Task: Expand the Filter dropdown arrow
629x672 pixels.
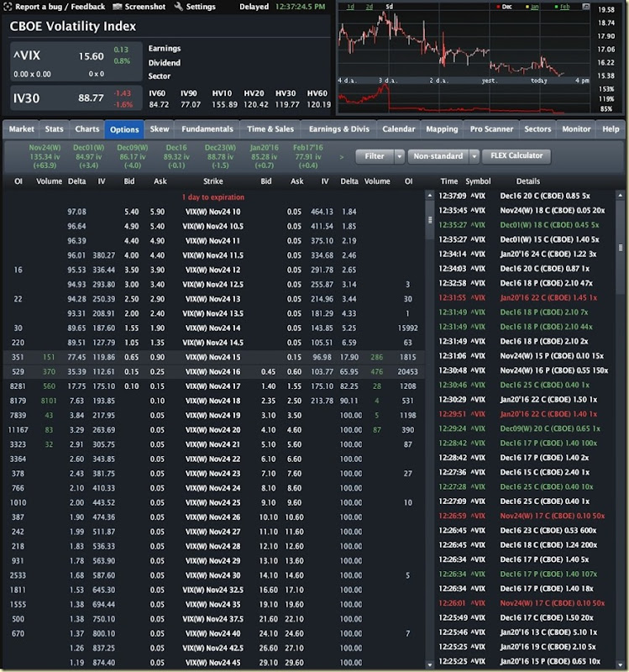Action: point(400,156)
